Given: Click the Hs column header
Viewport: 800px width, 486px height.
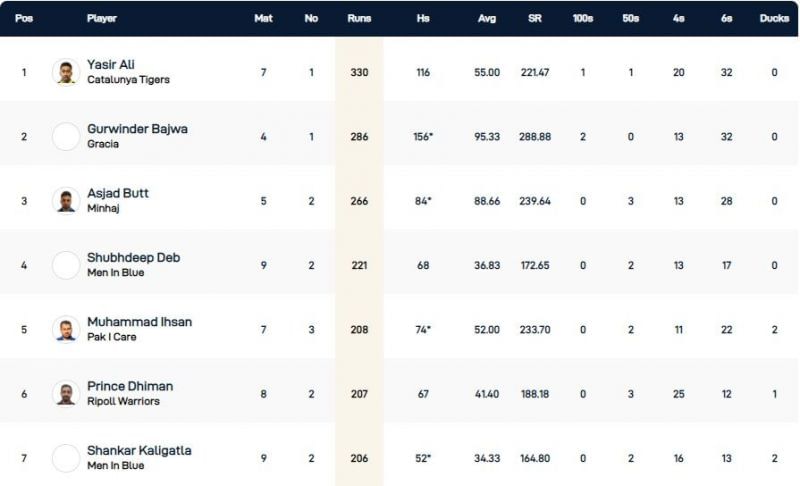Looking at the screenshot, I should click(x=422, y=18).
